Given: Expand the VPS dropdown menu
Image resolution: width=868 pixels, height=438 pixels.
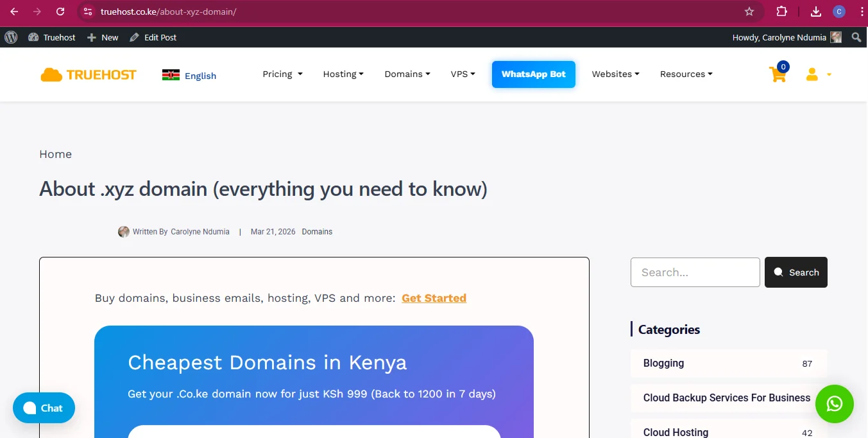Looking at the screenshot, I should 463,74.
